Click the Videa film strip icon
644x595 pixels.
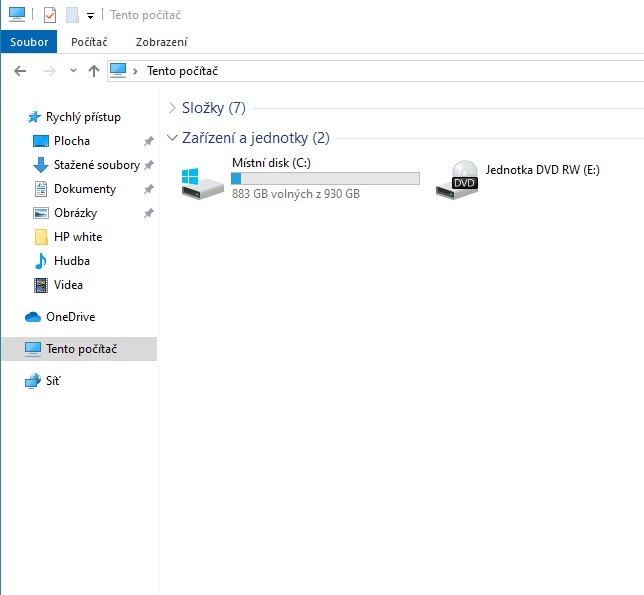[41, 285]
